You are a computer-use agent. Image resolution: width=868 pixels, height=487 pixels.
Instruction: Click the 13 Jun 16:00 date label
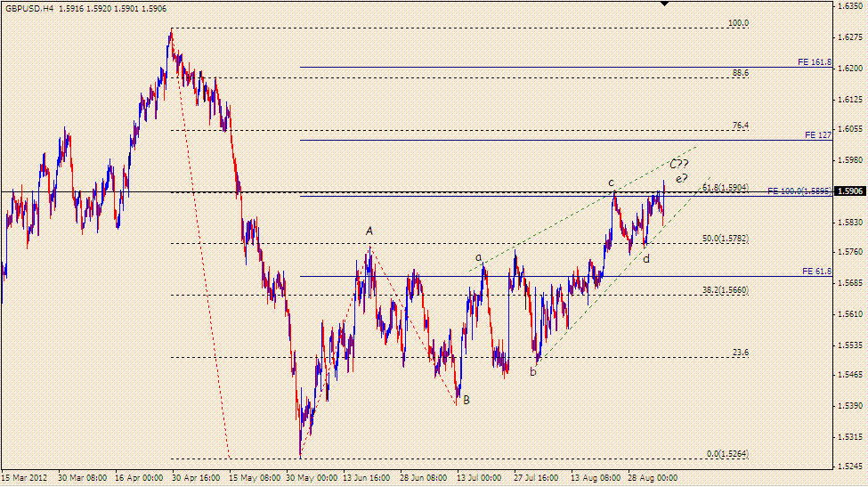click(368, 477)
